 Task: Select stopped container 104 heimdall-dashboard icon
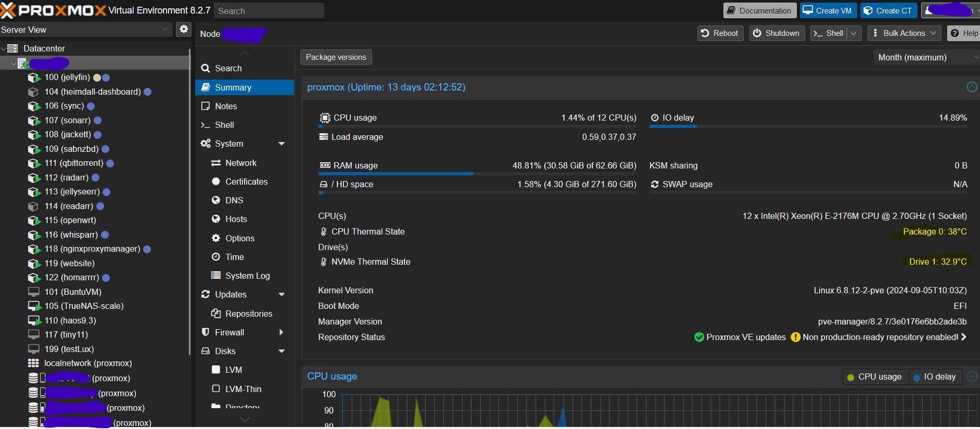coord(33,92)
